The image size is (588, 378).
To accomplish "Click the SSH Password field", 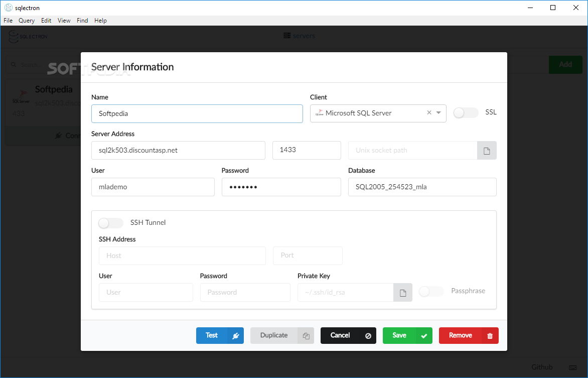I will (x=245, y=293).
